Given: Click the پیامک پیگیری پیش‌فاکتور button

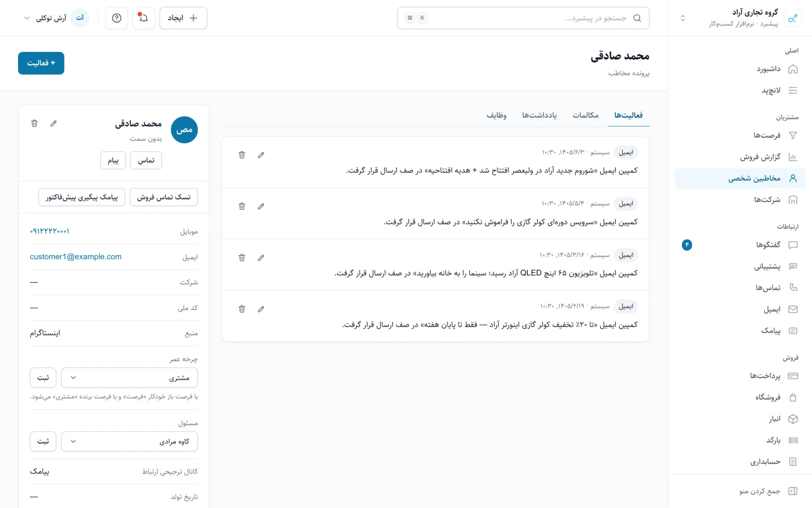Looking at the screenshot, I should tap(82, 197).
